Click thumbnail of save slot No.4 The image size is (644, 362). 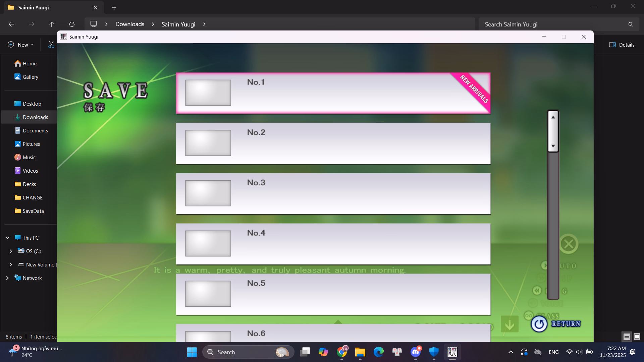point(208,243)
